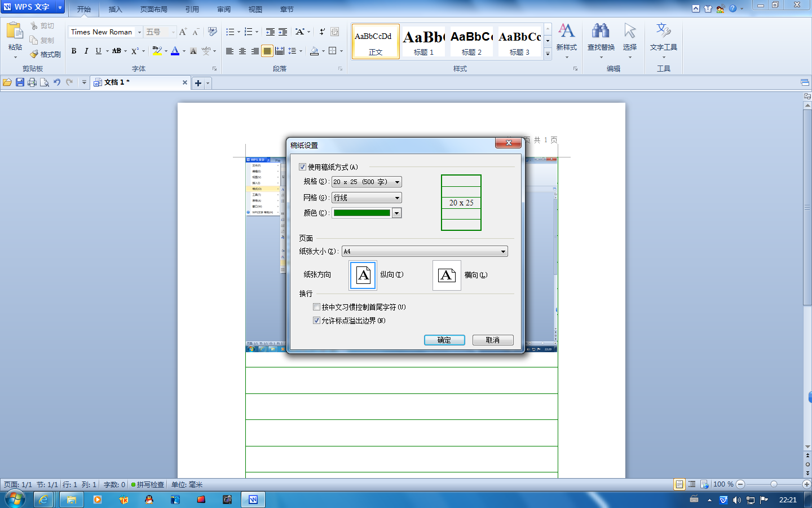Apply italic formatting from the ribbon
812x508 pixels.
(x=86, y=51)
